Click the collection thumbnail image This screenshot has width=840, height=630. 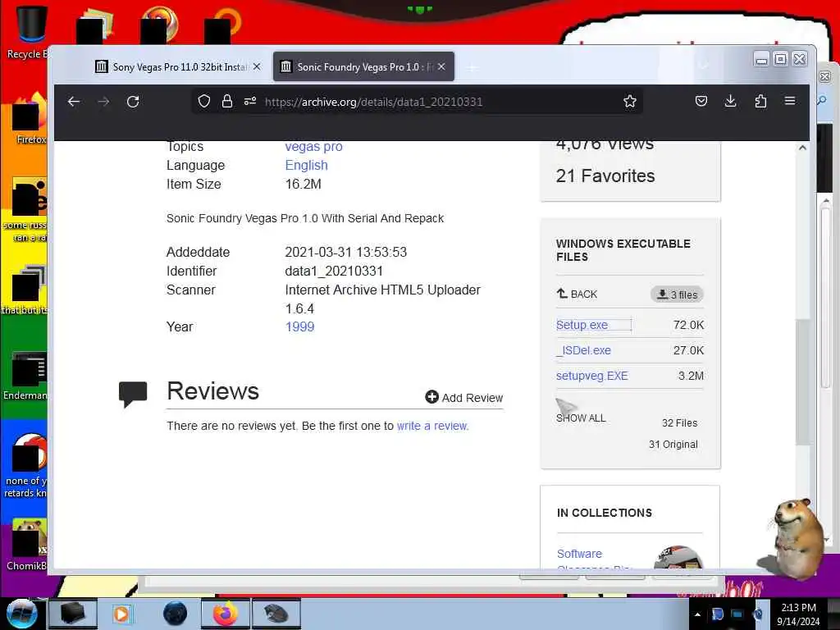(x=678, y=558)
